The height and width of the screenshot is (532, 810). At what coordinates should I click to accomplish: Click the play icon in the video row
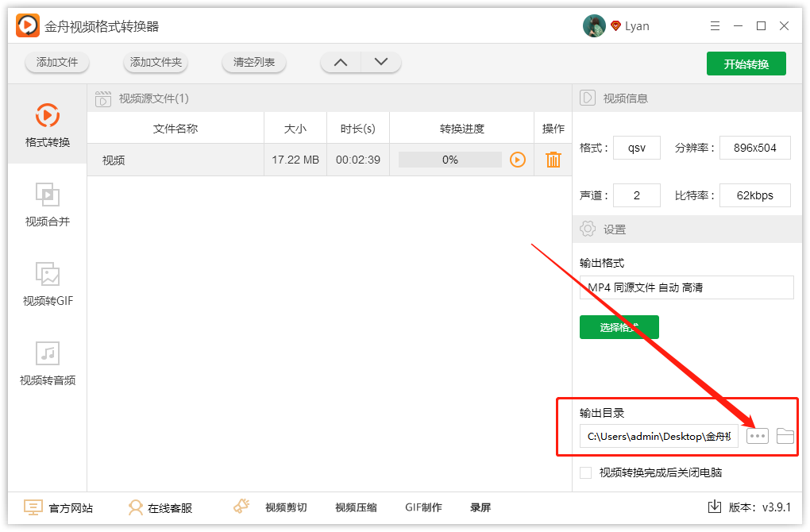(518, 160)
